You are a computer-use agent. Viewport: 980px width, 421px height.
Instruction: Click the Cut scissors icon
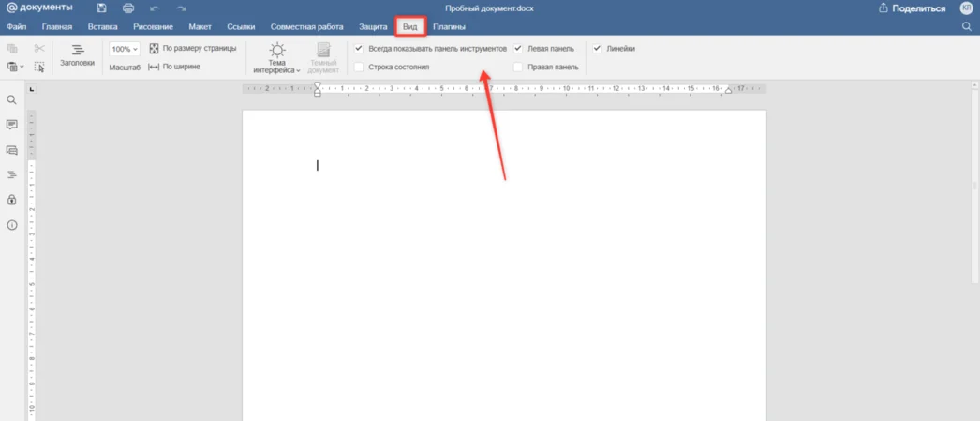(39, 48)
